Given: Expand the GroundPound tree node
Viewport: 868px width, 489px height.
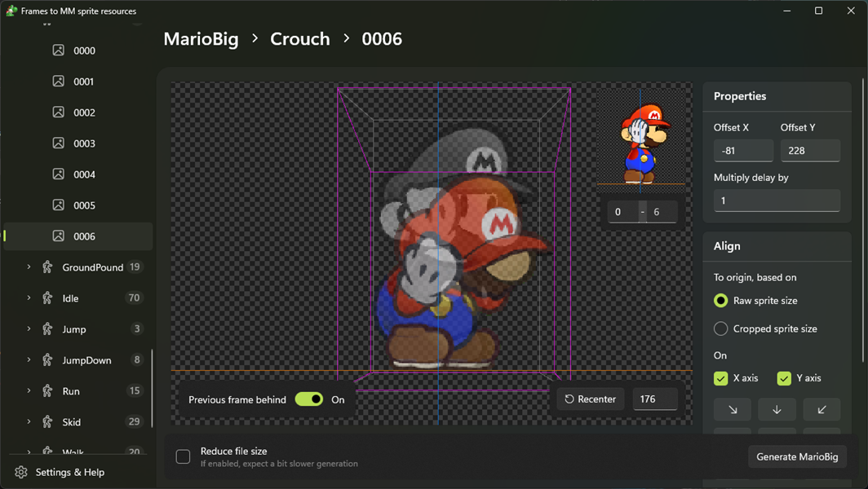Looking at the screenshot, I should pos(29,267).
